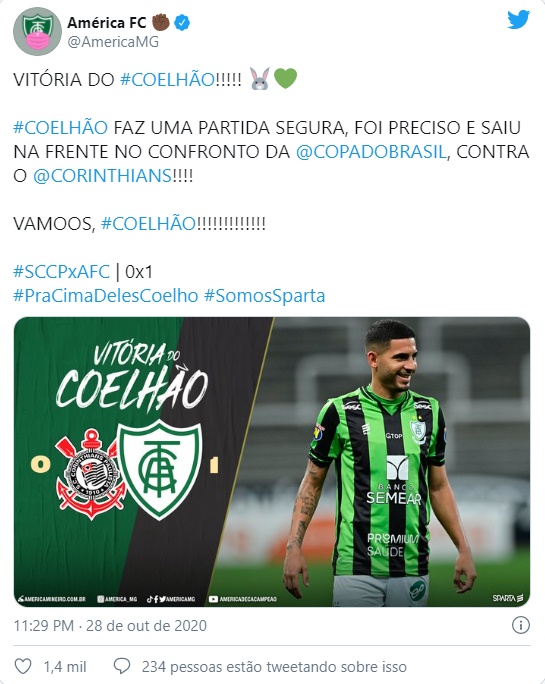Like the tweet with heart icon
Screen dimensions: 545x684
[x=23, y=666]
